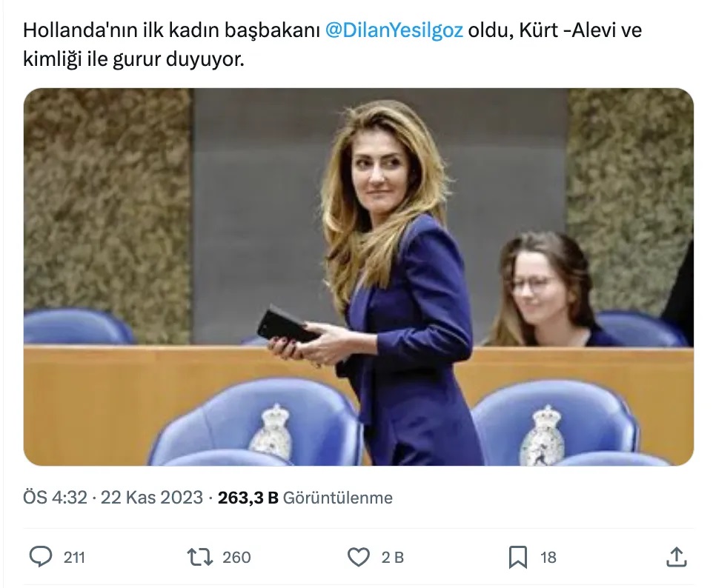The image size is (713, 588).
Task: Open the attached parliament photo full size
Action: (358, 277)
